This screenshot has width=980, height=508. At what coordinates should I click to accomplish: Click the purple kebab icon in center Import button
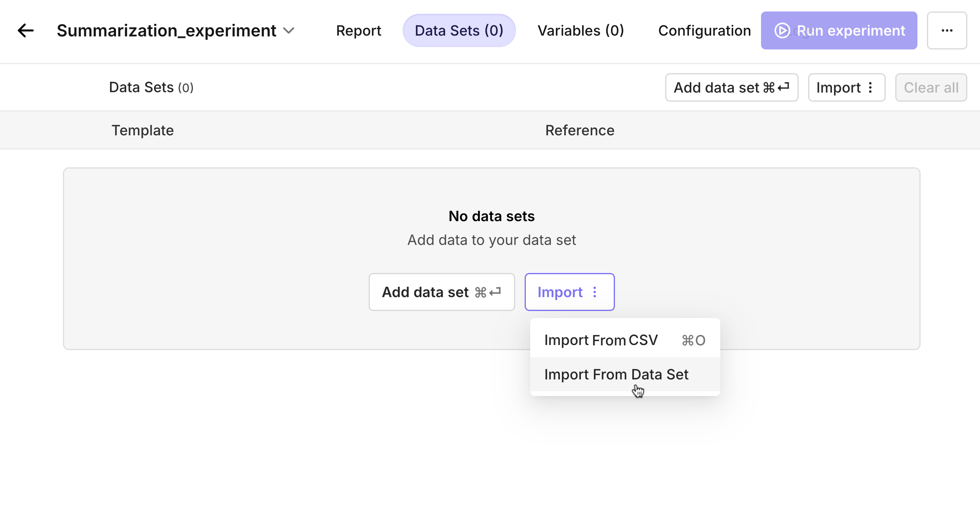coord(595,292)
